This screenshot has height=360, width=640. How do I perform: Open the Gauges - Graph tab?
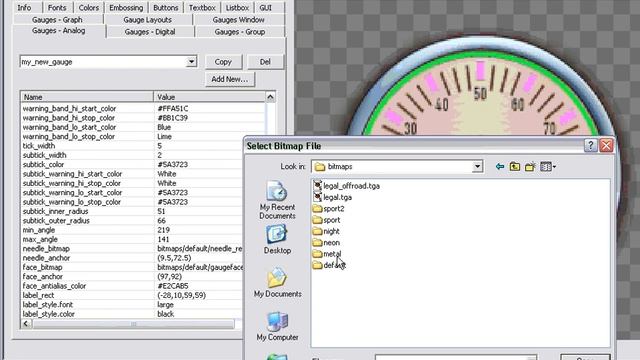point(57,20)
